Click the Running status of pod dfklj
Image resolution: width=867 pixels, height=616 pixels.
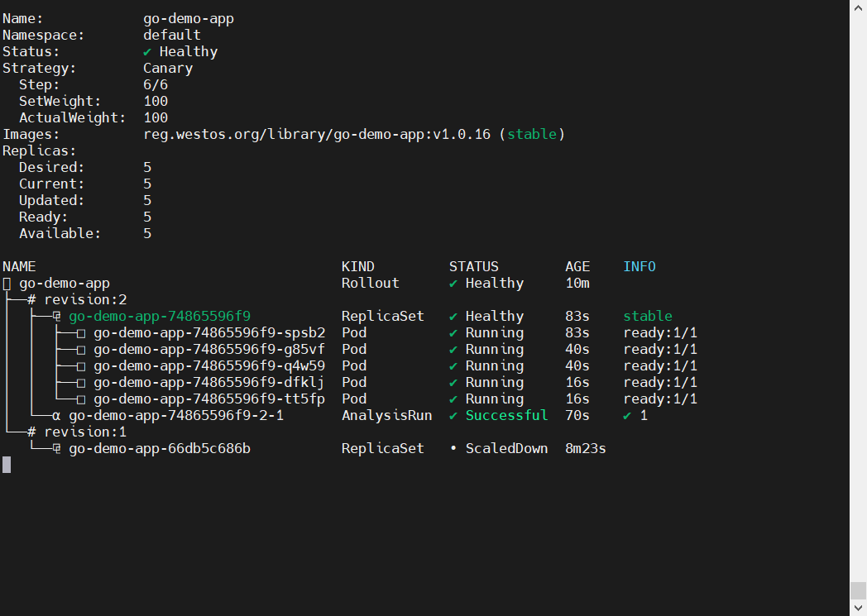coord(494,383)
